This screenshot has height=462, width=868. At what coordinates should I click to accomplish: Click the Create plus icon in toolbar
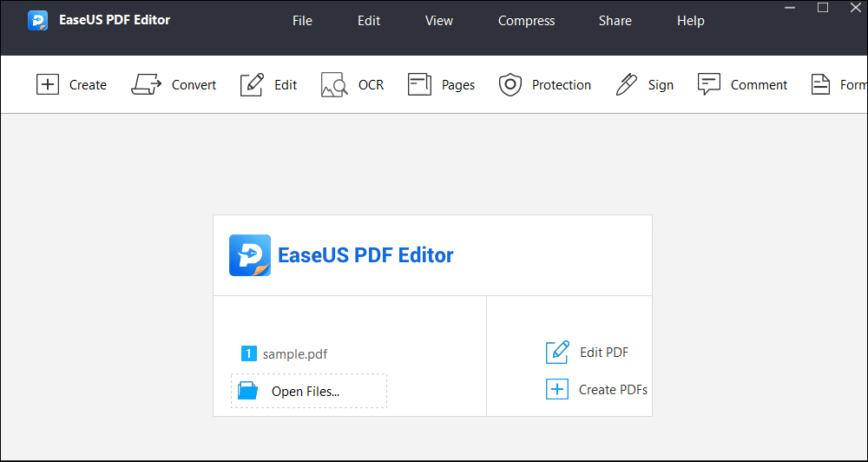[48, 85]
